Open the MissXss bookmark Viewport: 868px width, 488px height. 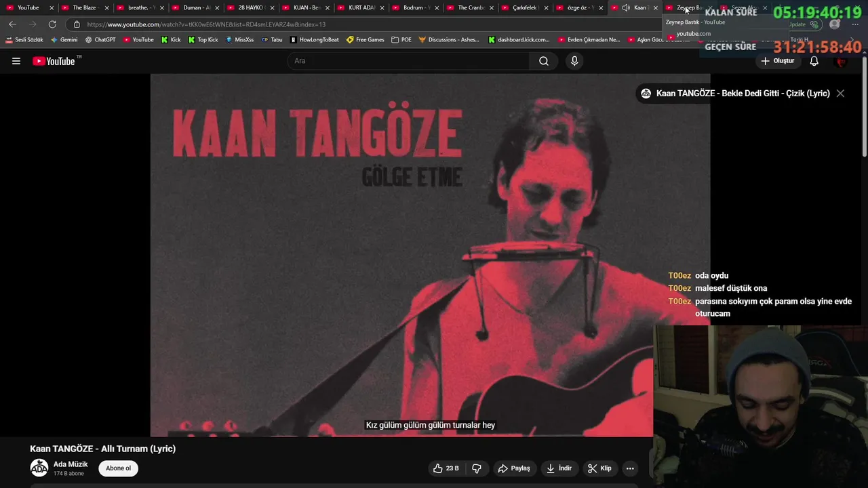click(x=239, y=39)
